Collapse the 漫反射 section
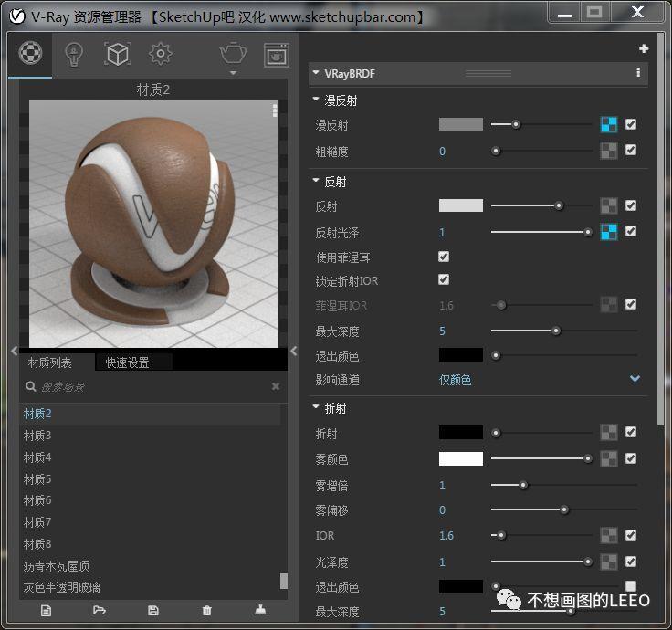The height and width of the screenshot is (630, 672). click(x=316, y=99)
